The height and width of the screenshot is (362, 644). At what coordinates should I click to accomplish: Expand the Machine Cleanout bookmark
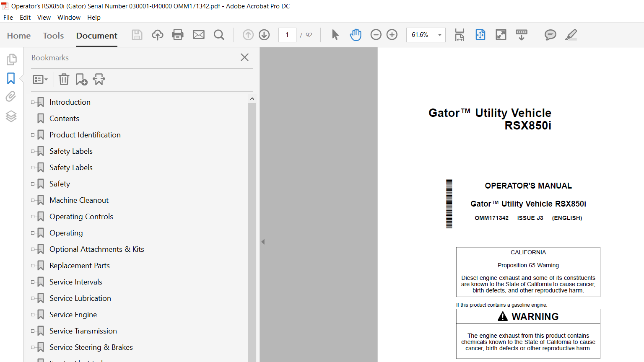(33, 200)
